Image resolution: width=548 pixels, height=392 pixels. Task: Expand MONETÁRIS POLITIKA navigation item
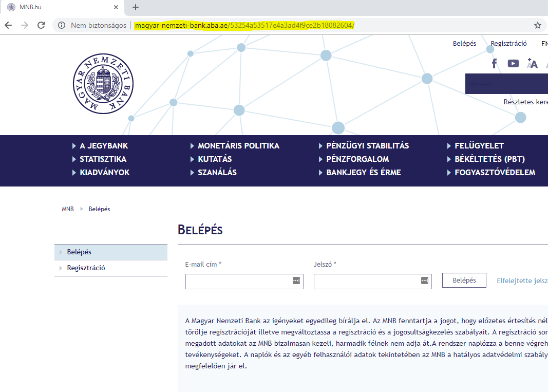tap(238, 146)
